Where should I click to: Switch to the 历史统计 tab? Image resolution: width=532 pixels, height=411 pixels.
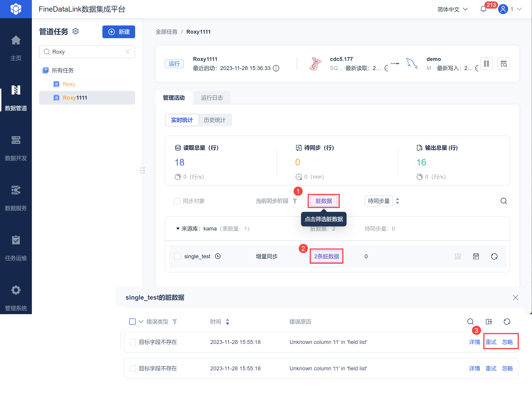(x=215, y=120)
